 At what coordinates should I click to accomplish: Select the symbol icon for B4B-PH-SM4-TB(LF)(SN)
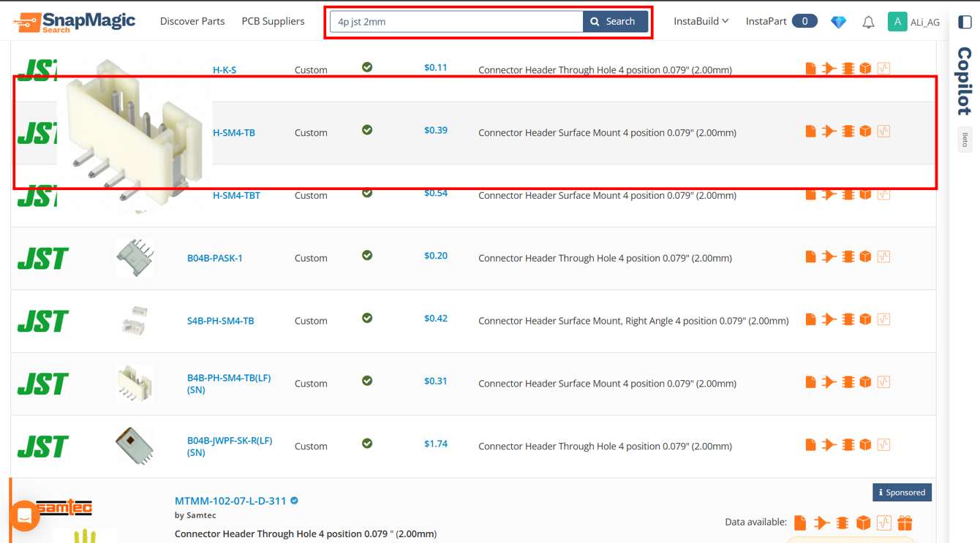coord(829,382)
